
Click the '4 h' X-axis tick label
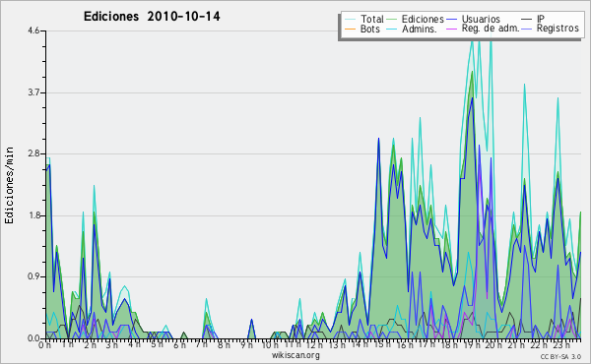135,344
